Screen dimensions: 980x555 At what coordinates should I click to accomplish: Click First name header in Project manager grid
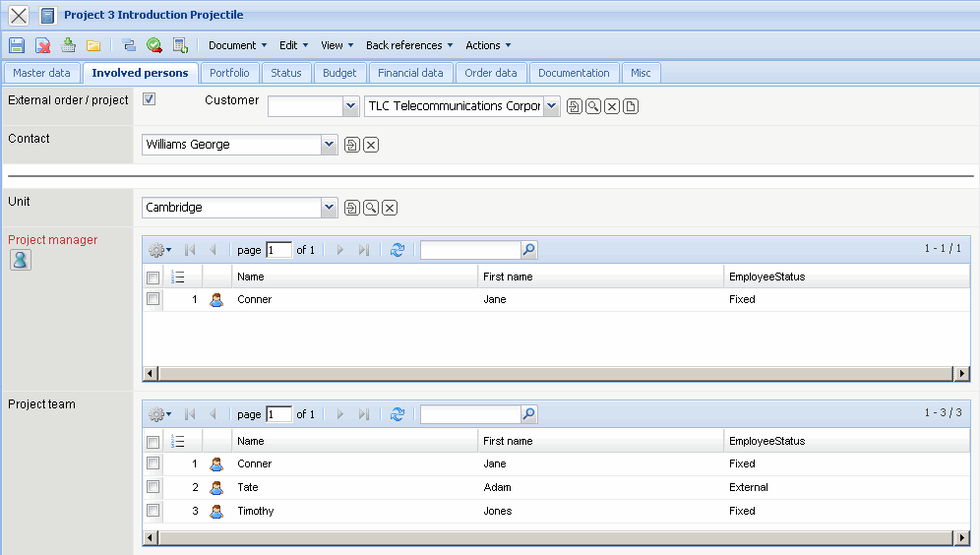(508, 277)
